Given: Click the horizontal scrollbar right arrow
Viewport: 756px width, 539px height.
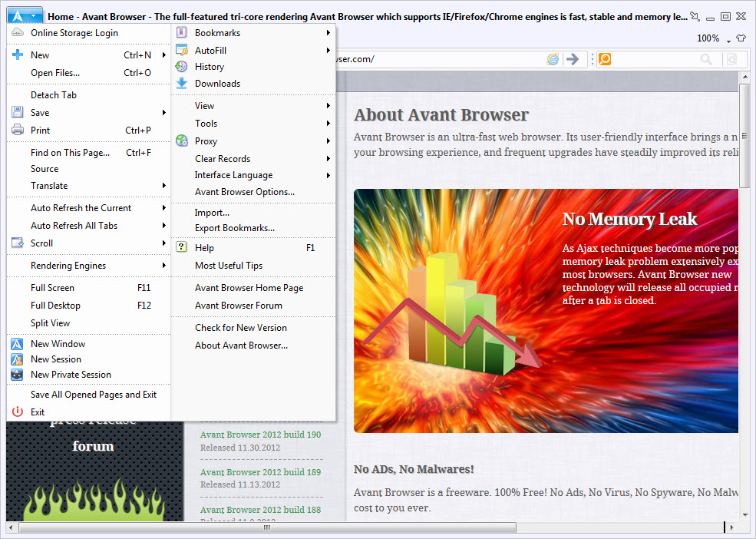Looking at the screenshot, I should (x=732, y=527).
